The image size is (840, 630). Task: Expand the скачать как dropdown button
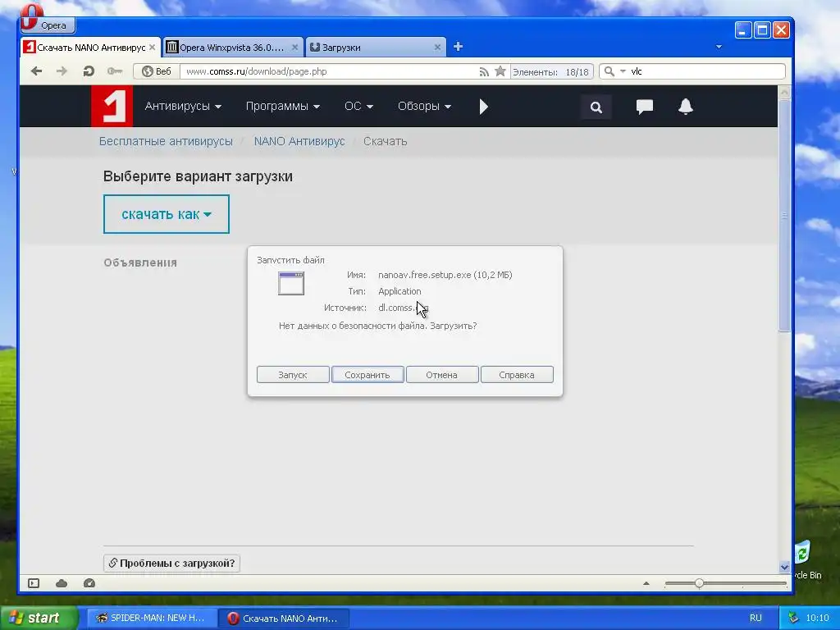(x=166, y=214)
